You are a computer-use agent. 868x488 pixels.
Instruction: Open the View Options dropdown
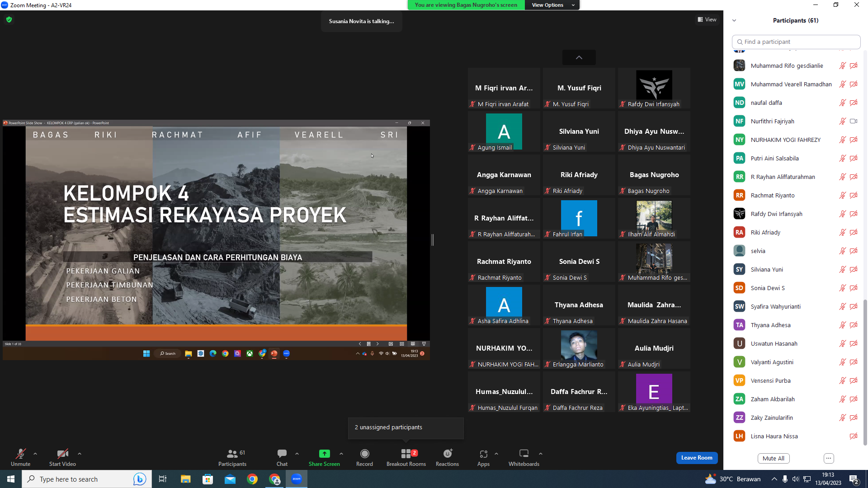pyautogui.click(x=552, y=5)
